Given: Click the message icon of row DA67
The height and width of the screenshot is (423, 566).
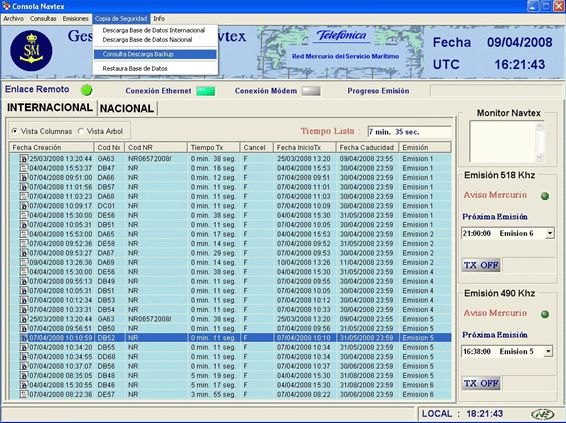Looking at the screenshot, I should tap(24, 253).
